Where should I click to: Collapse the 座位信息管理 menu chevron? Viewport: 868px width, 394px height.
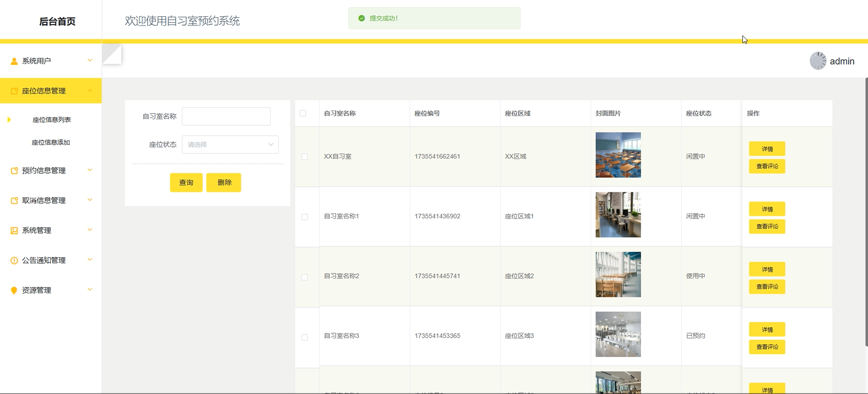click(90, 90)
